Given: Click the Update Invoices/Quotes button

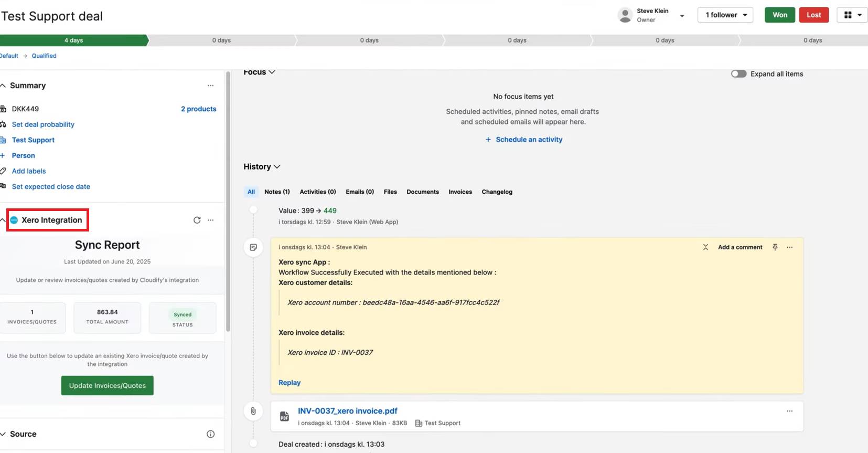Looking at the screenshot, I should pos(107,385).
